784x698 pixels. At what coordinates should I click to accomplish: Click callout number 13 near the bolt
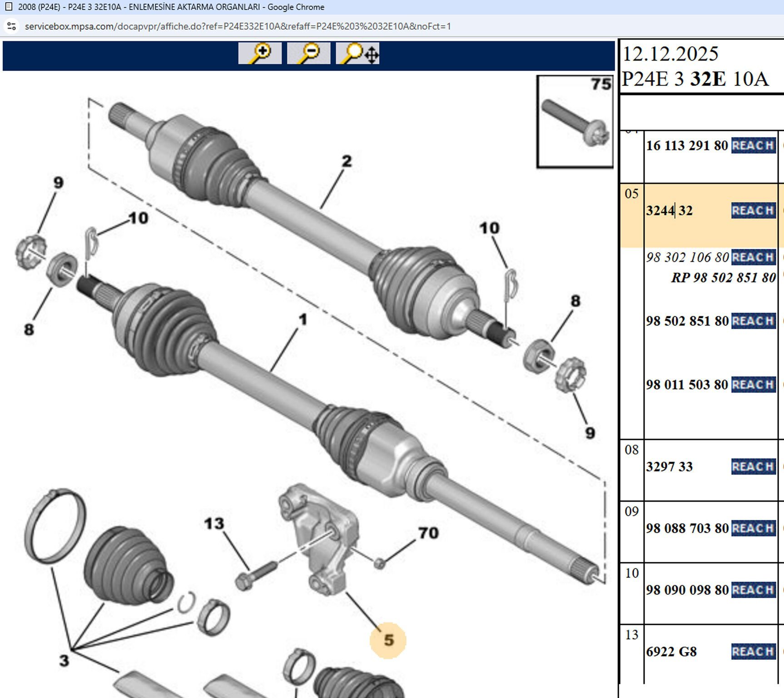214,523
